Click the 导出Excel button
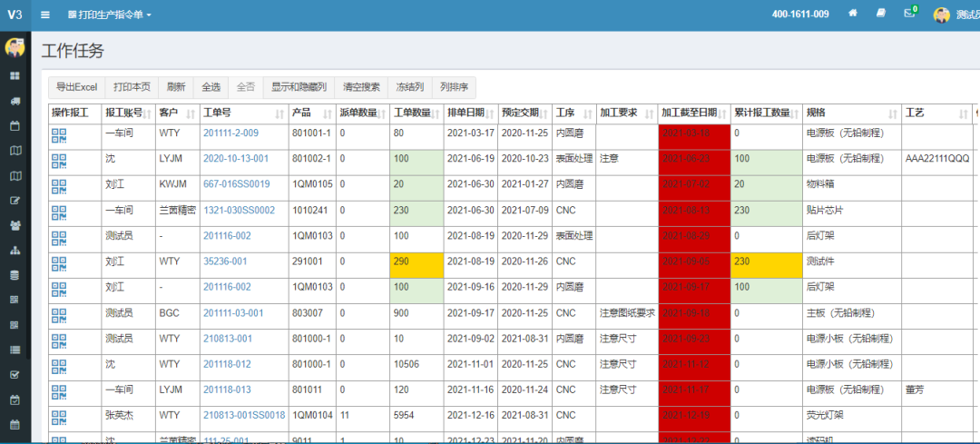This screenshot has height=444, width=980. point(77,87)
